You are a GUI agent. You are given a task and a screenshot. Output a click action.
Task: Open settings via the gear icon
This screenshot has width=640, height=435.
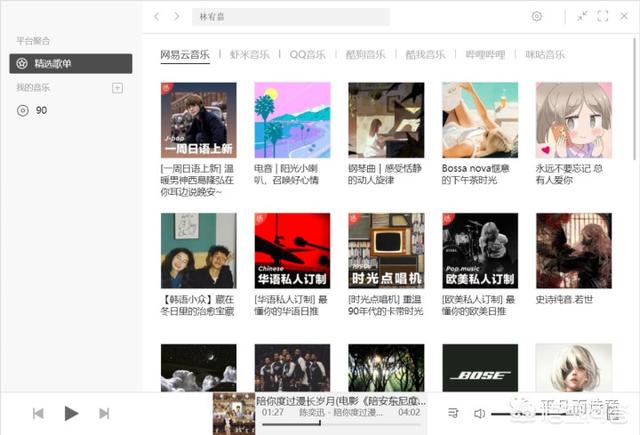click(x=537, y=17)
